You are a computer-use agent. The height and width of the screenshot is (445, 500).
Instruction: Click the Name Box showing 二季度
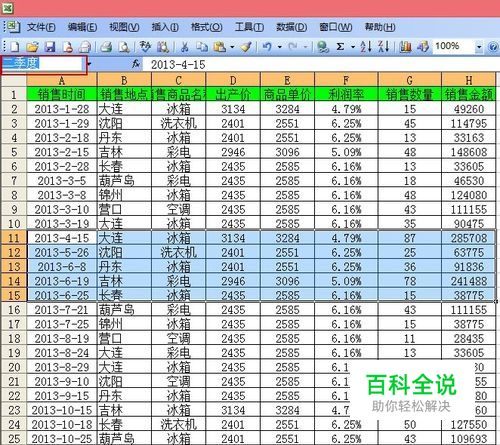pyautogui.click(x=43, y=64)
